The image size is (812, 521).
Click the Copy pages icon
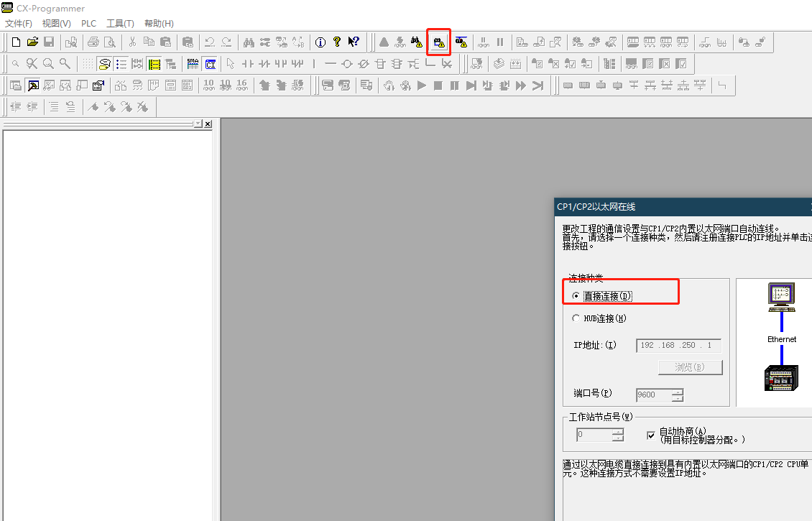[x=149, y=42]
